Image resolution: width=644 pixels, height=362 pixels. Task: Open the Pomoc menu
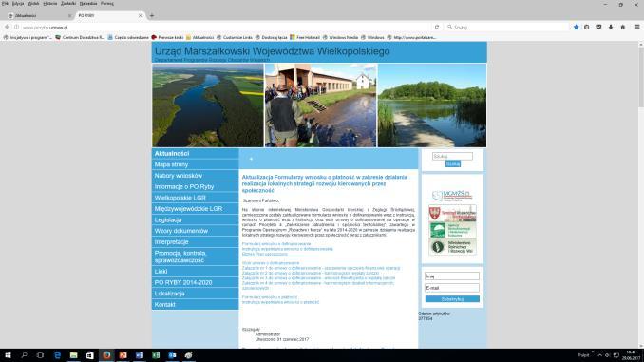pyautogui.click(x=107, y=3)
